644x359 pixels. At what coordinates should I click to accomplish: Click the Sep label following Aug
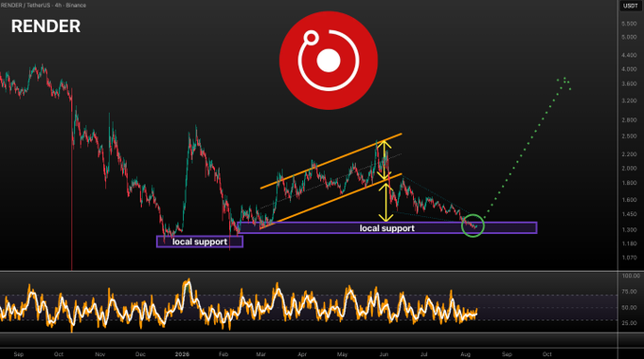[507, 354]
